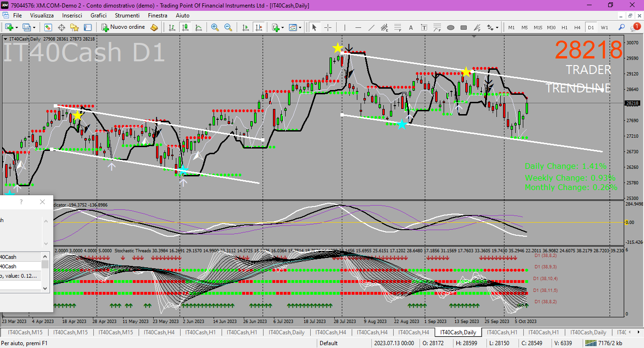Switch to M5 timeframe
Viewport: 644px width, 348px height.
click(x=525, y=27)
